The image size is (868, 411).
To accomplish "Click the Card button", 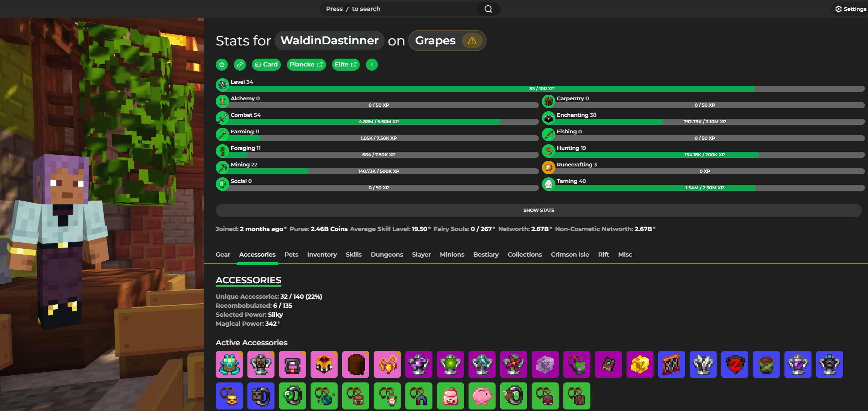I will pos(266,65).
